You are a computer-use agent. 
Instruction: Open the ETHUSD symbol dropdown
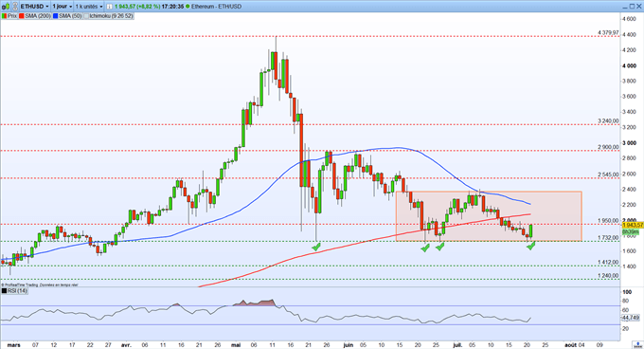click(x=34, y=7)
